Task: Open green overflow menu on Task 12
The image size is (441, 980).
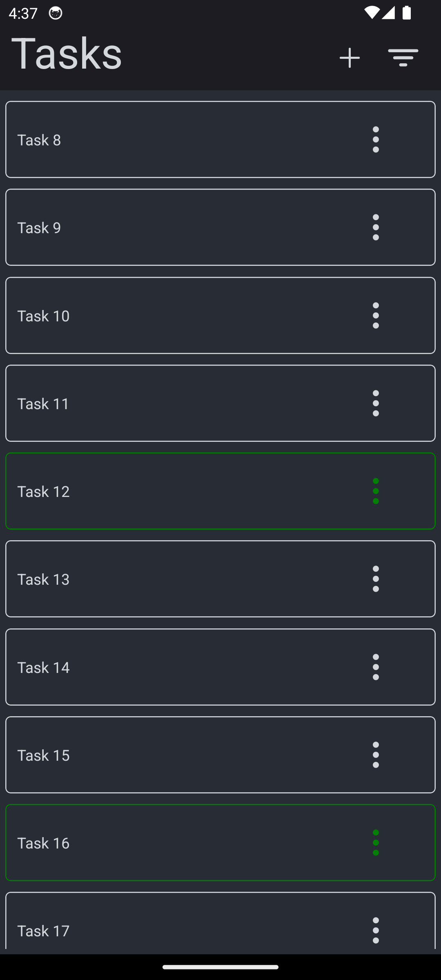Action: pos(376,491)
